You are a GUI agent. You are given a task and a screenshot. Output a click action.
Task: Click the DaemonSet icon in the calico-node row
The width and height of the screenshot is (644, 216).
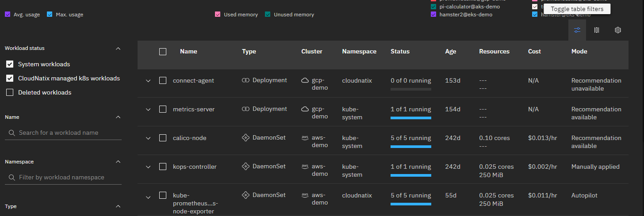[x=246, y=138]
